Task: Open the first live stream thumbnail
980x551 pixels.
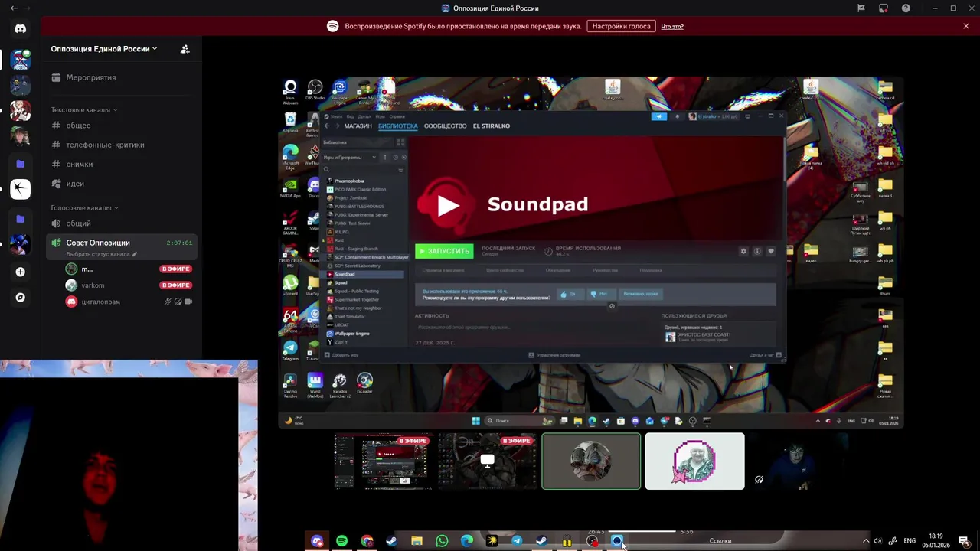Action: pos(384,461)
